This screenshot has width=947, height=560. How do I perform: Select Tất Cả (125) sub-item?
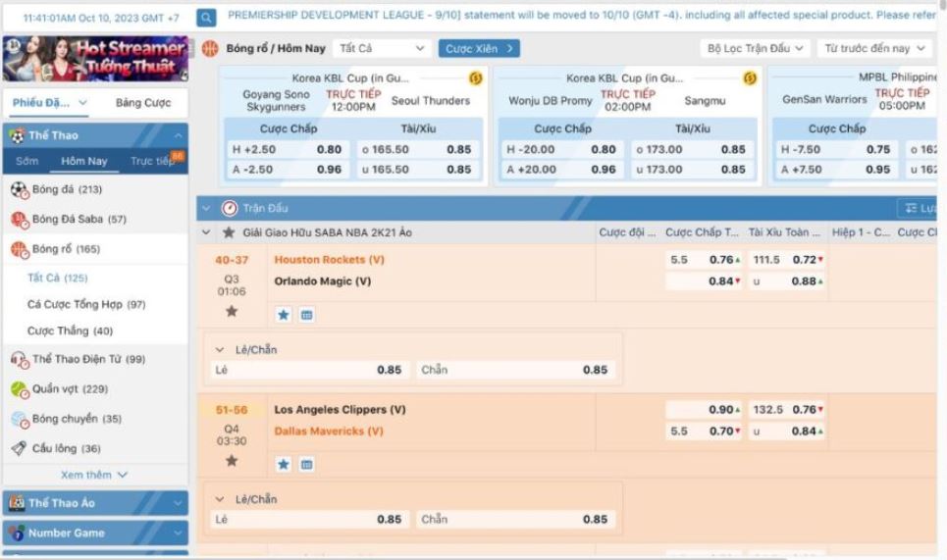pyautogui.click(x=57, y=279)
